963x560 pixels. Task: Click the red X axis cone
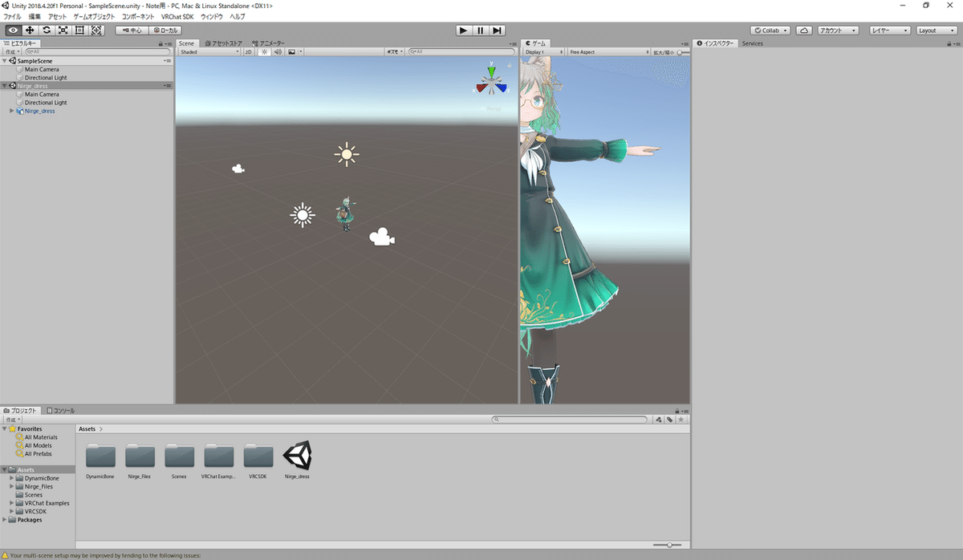click(481, 88)
